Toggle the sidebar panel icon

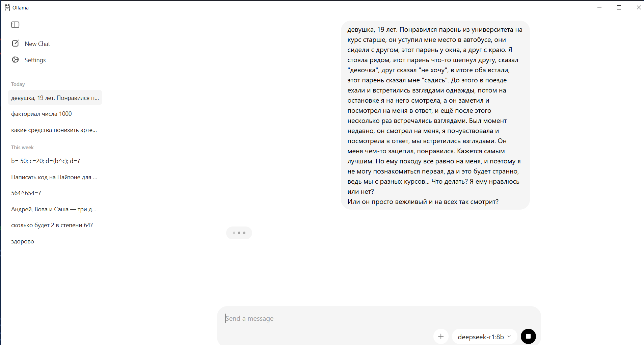pos(15,25)
